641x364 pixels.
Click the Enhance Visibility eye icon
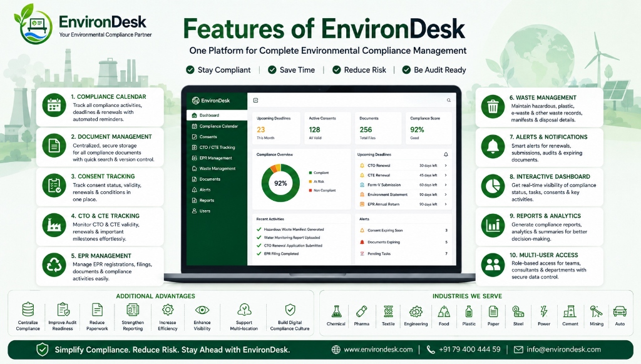click(x=202, y=310)
